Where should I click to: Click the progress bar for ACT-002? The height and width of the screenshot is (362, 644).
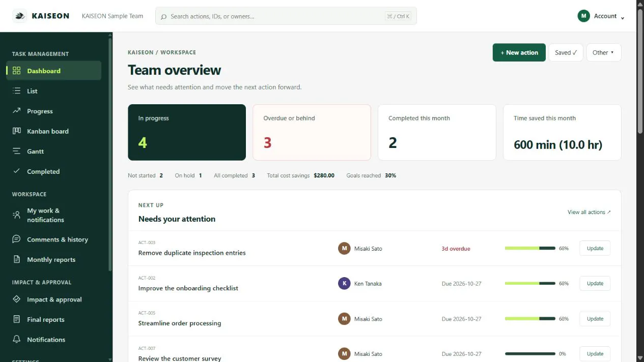coord(530,283)
